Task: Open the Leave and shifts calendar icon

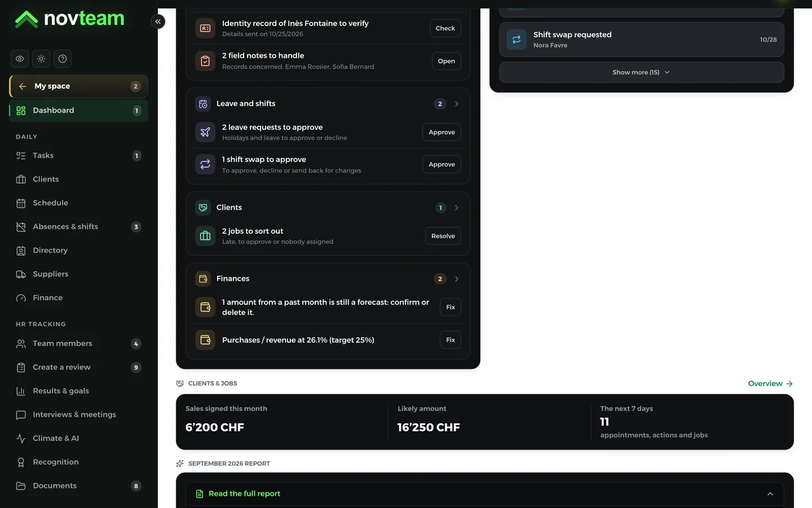Action: [203, 104]
